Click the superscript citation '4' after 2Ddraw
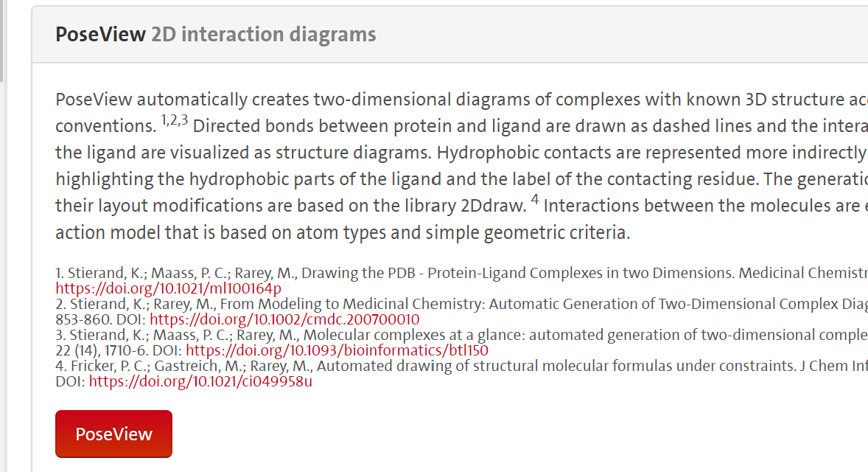Image resolution: width=868 pixels, height=472 pixels. (x=535, y=199)
